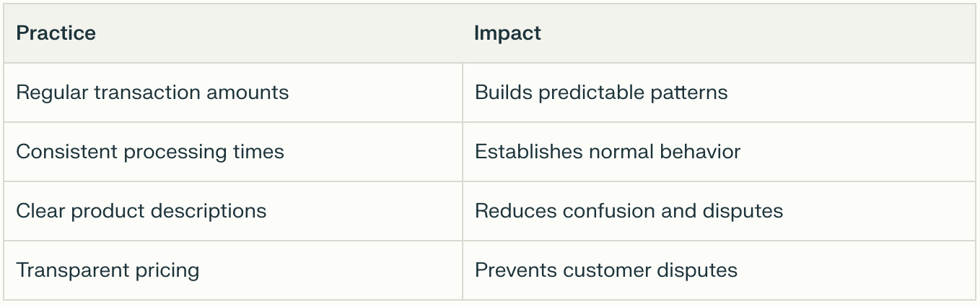
Task: Select the Consistent processing times cell
Action: (x=150, y=152)
